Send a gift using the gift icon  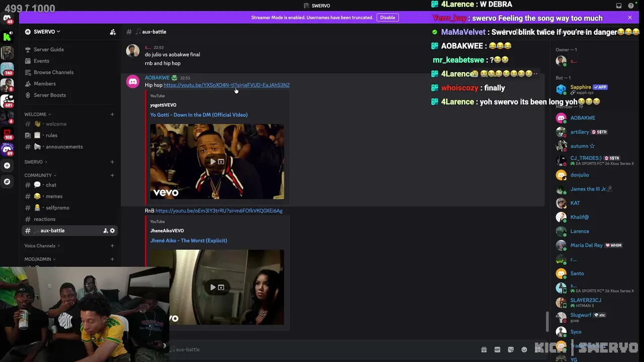tap(484, 349)
